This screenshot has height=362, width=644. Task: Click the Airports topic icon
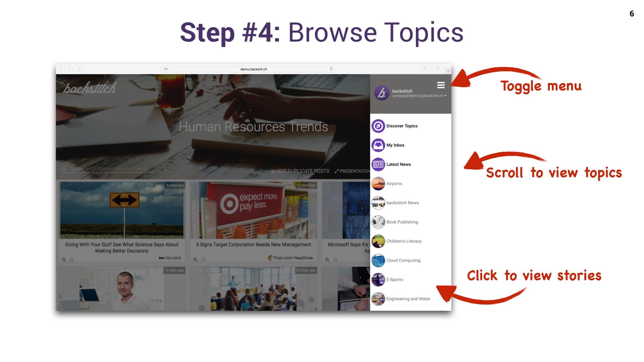click(x=378, y=183)
